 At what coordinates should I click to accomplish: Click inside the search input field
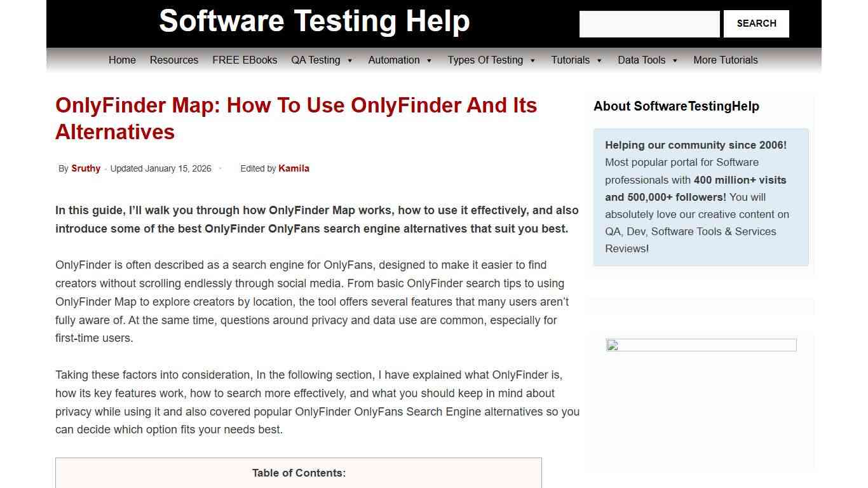649,24
